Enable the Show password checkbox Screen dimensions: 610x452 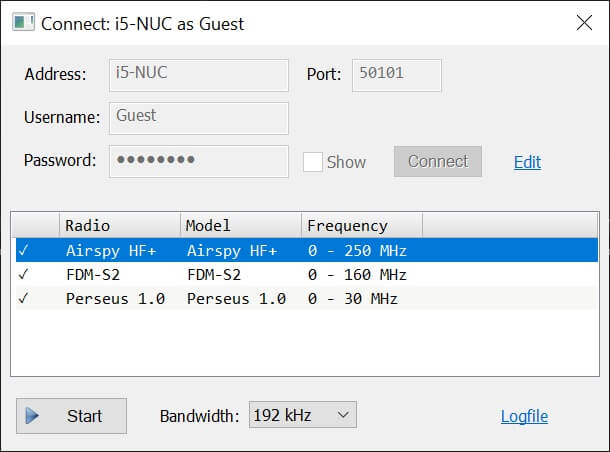pos(313,162)
